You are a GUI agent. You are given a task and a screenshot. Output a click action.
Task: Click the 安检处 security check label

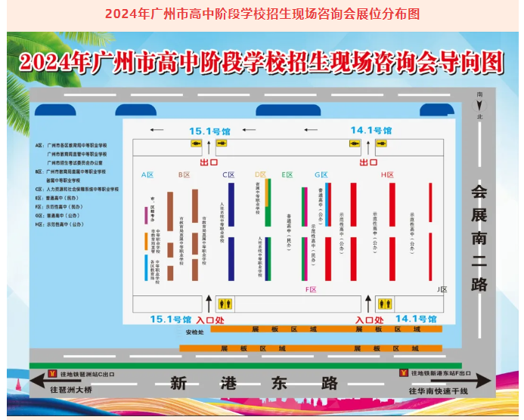pyautogui.click(x=194, y=332)
